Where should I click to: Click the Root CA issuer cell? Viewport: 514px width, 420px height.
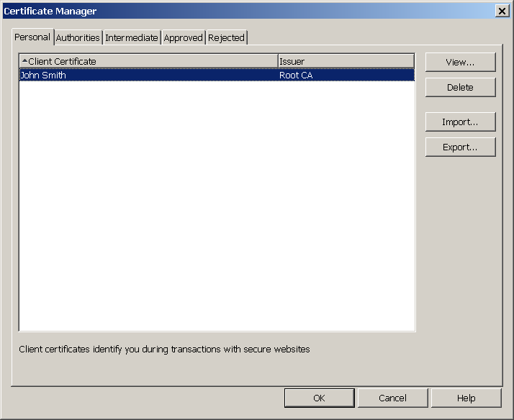(296, 75)
